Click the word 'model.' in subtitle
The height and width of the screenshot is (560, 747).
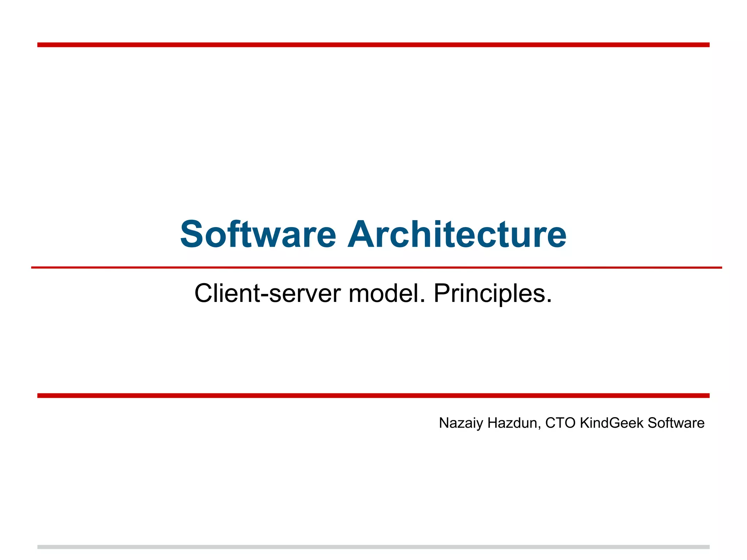tap(387, 293)
